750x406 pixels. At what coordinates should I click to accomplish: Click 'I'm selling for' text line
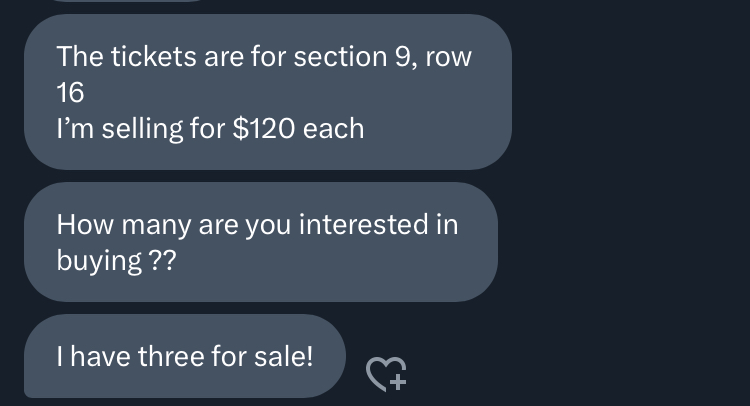(140, 129)
